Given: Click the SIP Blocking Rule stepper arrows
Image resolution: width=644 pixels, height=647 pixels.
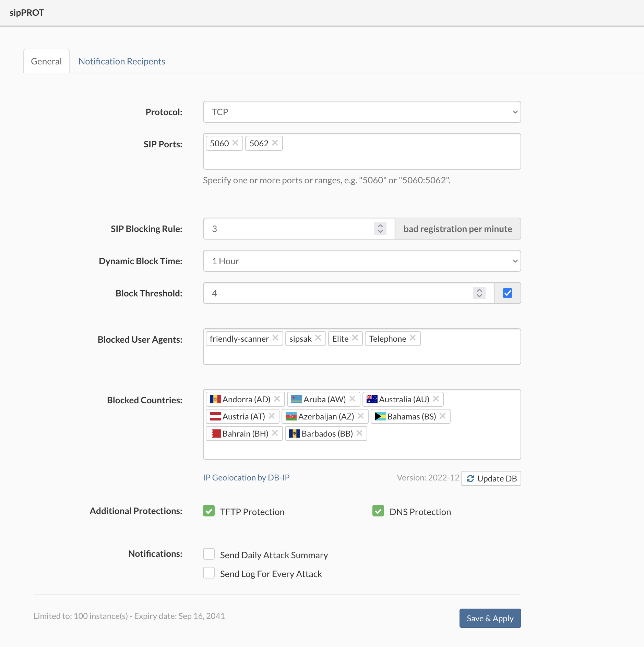Looking at the screenshot, I should point(380,229).
